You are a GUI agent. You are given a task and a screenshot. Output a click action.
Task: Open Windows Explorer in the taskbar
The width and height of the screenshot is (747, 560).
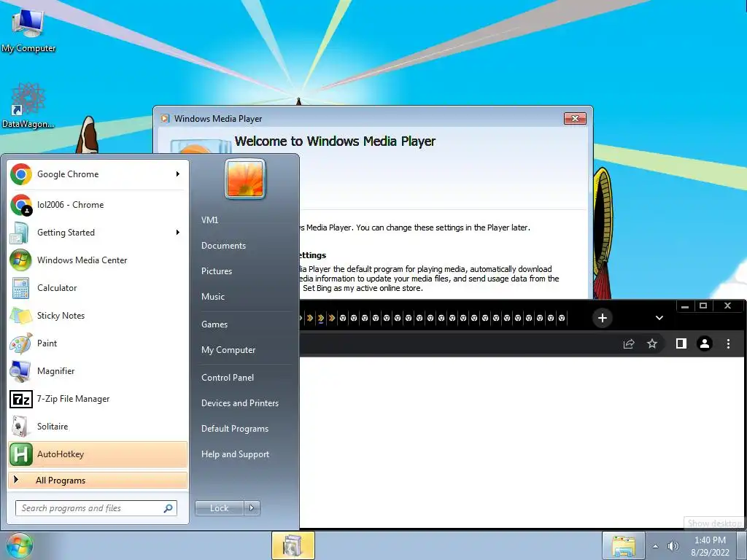pyautogui.click(x=623, y=545)
